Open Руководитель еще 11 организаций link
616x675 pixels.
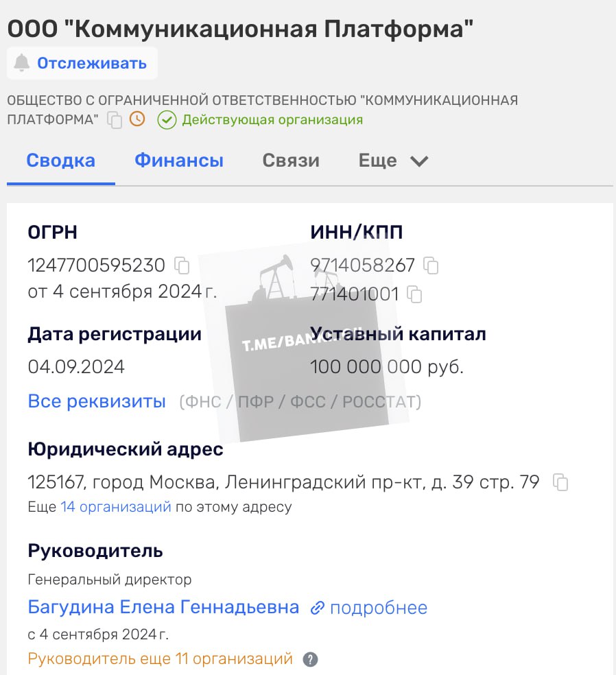pyautogui.click(x=160, y=659)
